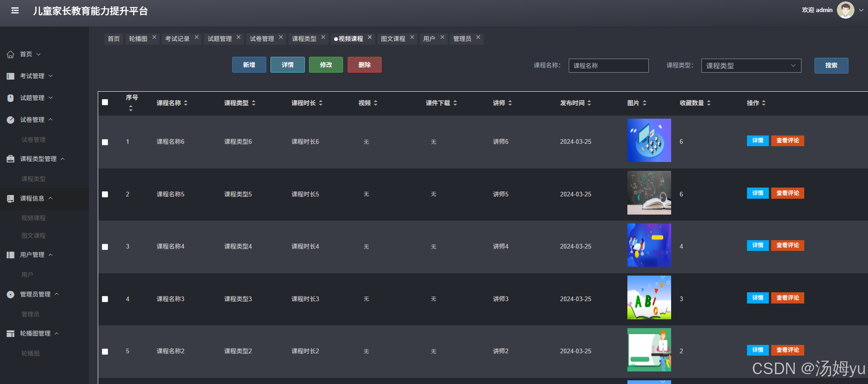868x384 pixels.
Task: Open 图文课程 in the sidebar
Action: point(34,236)
